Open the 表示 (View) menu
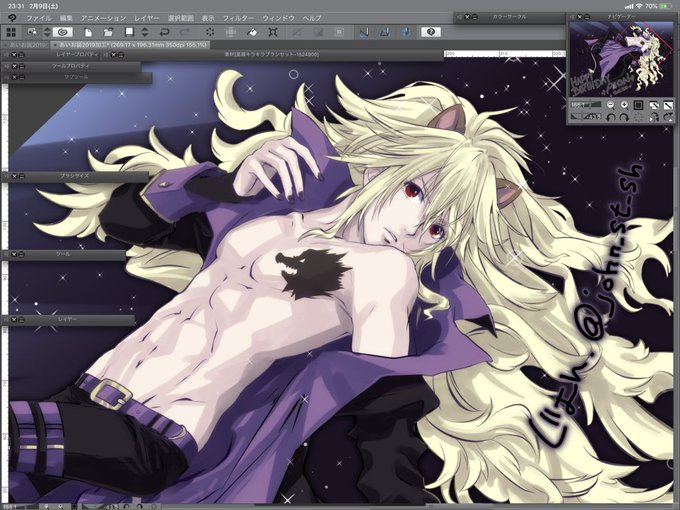Screen dimensions: 680x510 (x=208, y=18)
